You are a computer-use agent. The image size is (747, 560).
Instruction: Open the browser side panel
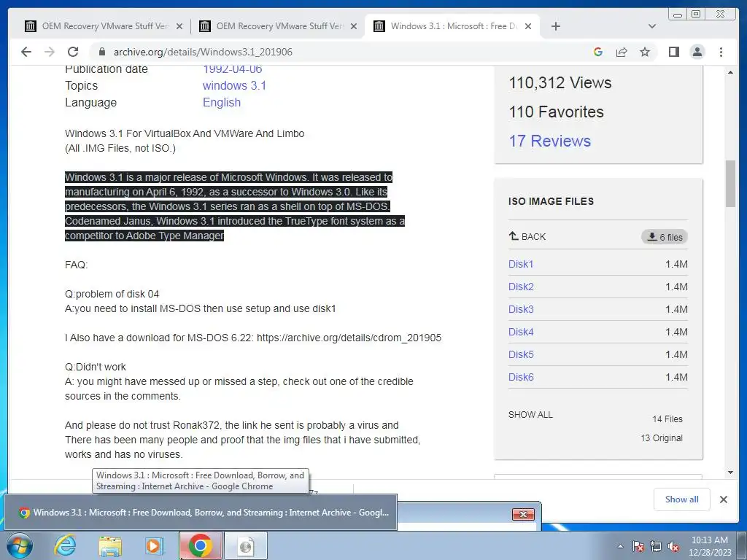coord(673,52)
